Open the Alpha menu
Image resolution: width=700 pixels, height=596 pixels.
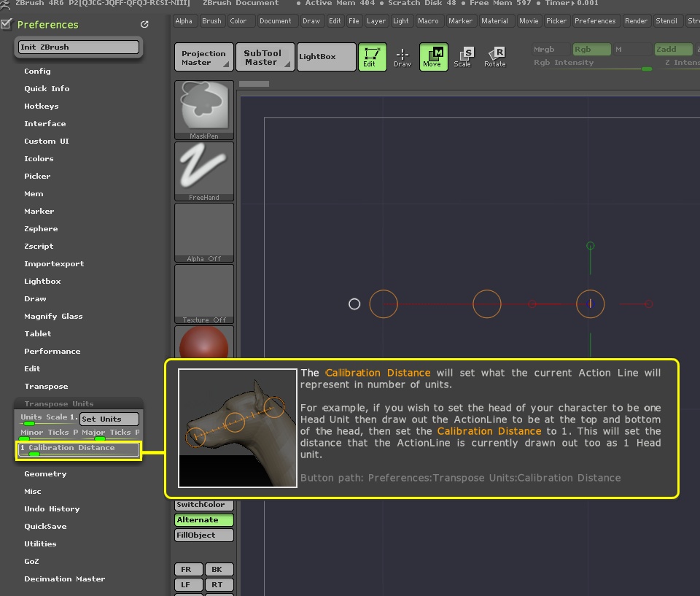[184, 21]
